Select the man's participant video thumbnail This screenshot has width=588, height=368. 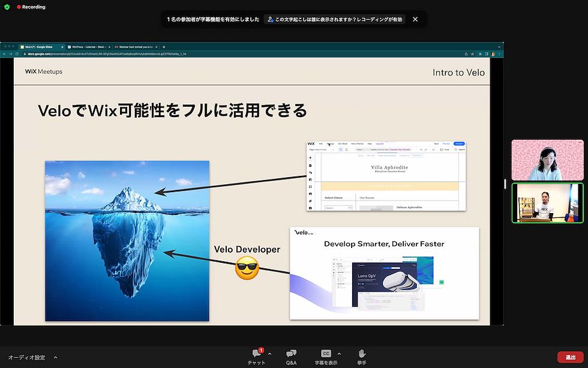[x=547, y=203]
